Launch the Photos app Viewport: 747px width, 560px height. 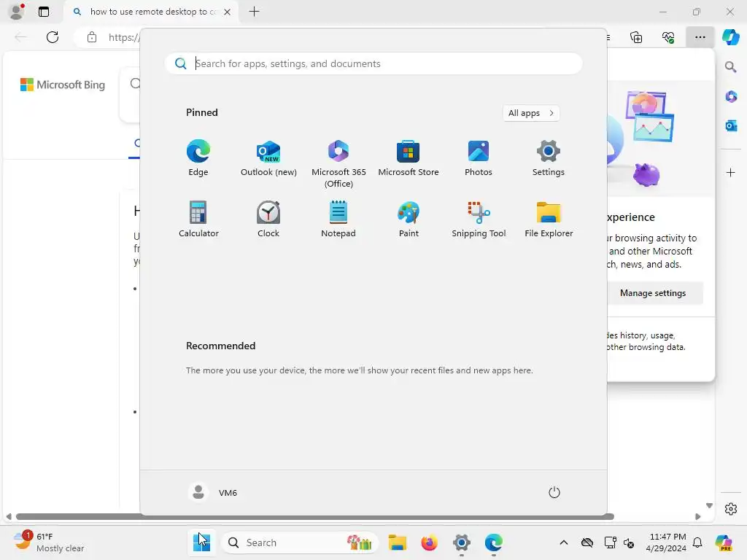[x=479, y=158]
